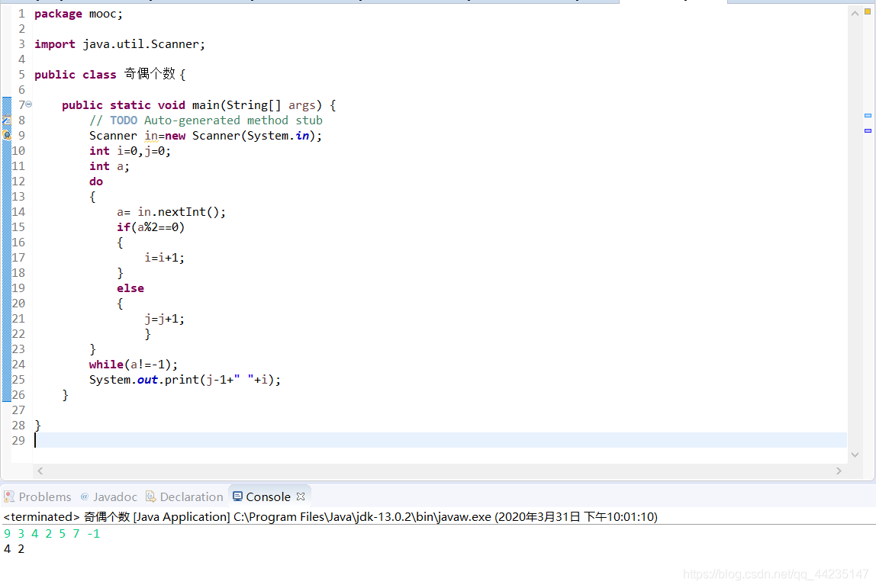The width and height of the screenshot is (876, 588).
Task: Click the Javadoc @ icon
Action: pyautogui.click(x=85, y=496)
